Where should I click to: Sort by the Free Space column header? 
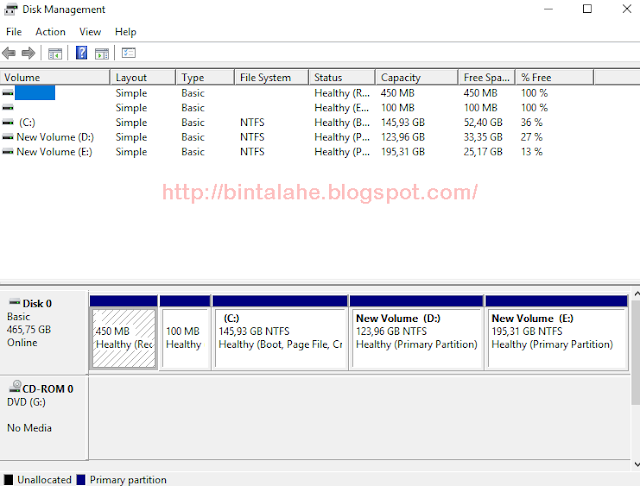(487, 78)
